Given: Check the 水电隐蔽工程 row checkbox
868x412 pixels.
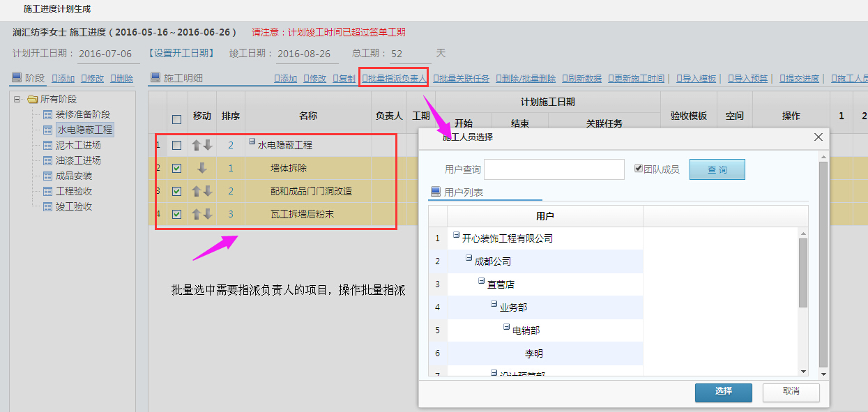Looking at the screenshot, I should (176, 146).
